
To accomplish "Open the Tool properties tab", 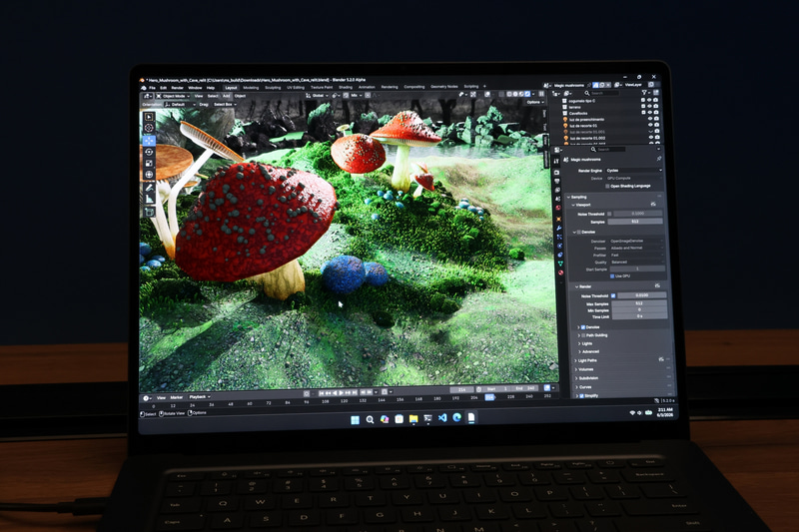I will [556, 162].
